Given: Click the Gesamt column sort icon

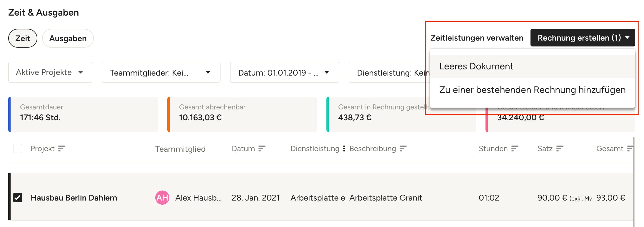Looking at the screenshot, I should point(630,148).
